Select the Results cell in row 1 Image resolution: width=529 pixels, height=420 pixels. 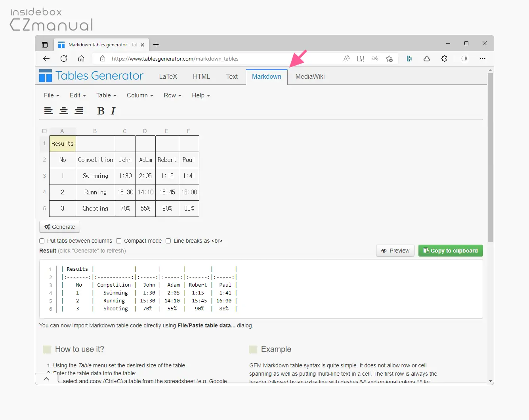pyautogui.click(x=63, y=144)
